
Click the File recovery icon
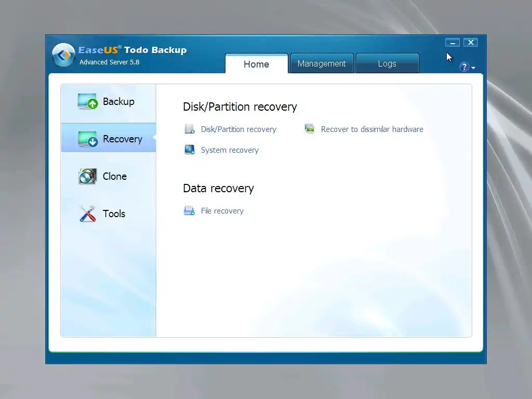189,211
